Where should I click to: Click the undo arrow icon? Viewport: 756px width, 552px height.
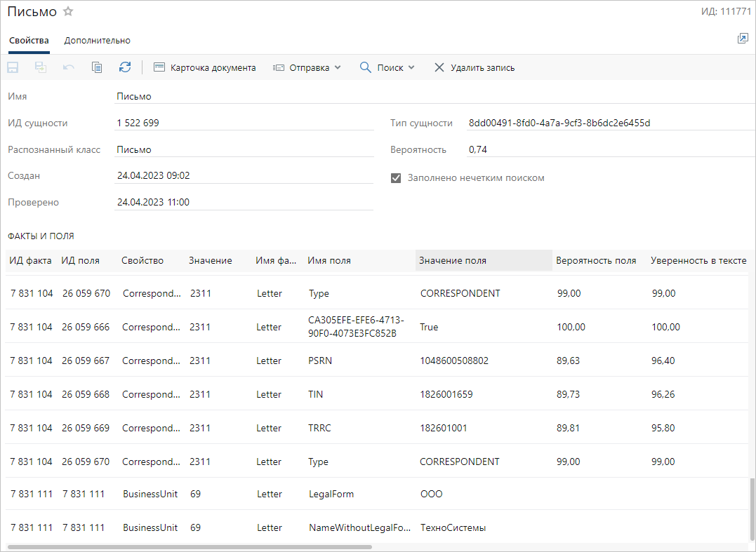tap(69, 67)
